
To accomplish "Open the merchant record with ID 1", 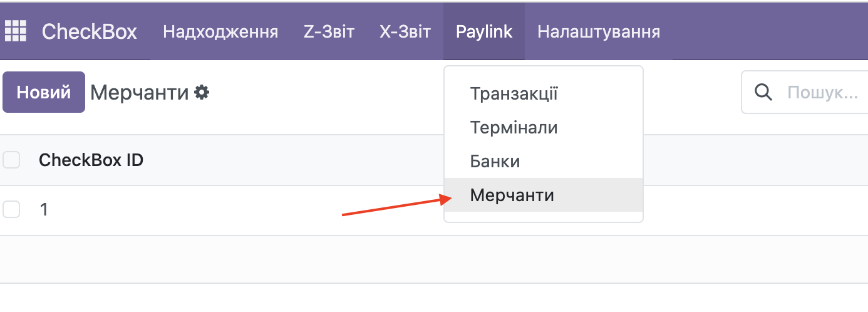I will 44,210.
